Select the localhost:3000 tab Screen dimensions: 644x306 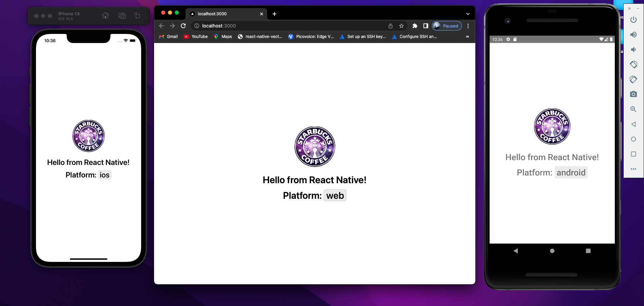point(226,14)
